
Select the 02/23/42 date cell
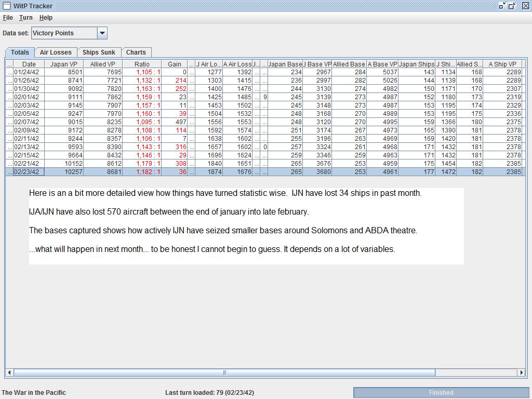point(29,171)
